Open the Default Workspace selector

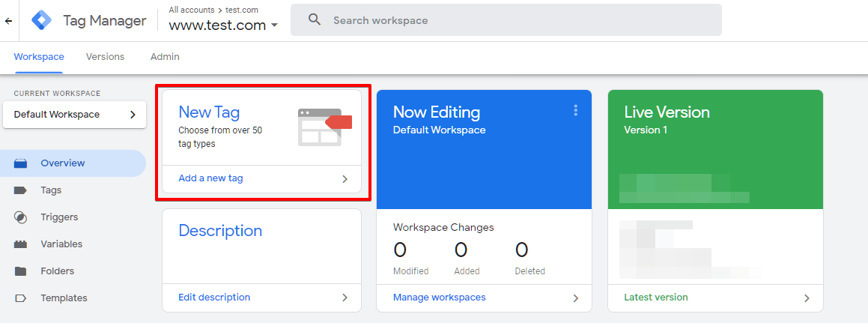pyautogui.click(x=74, y=115)
